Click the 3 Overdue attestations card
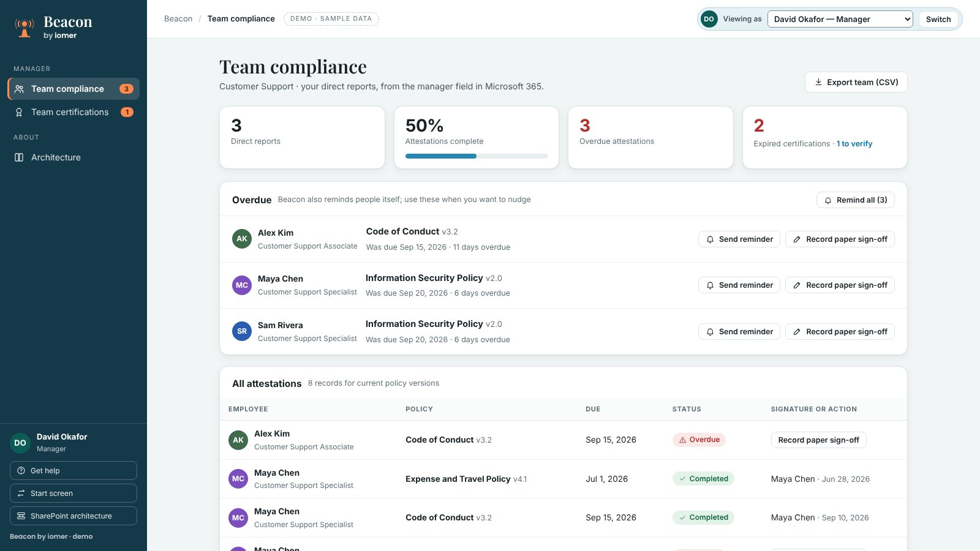The height and width of the screenshot is (551, 980). click(650, 137)
